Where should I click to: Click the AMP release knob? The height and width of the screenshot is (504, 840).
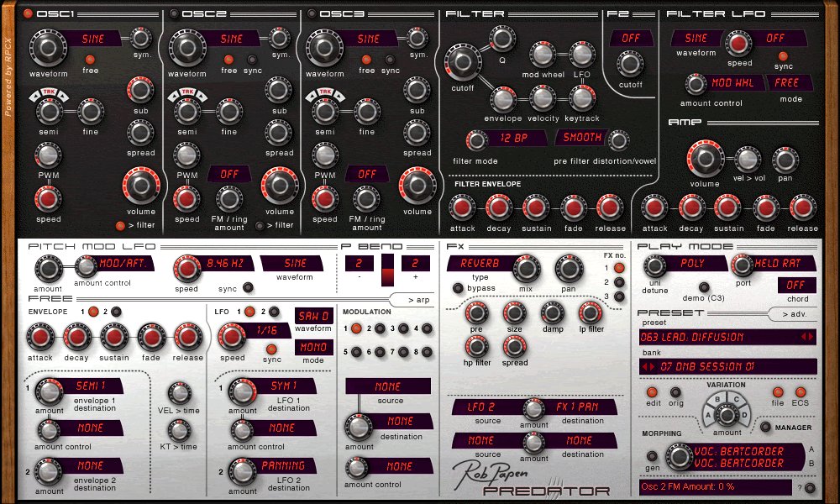tap(802, 207)
